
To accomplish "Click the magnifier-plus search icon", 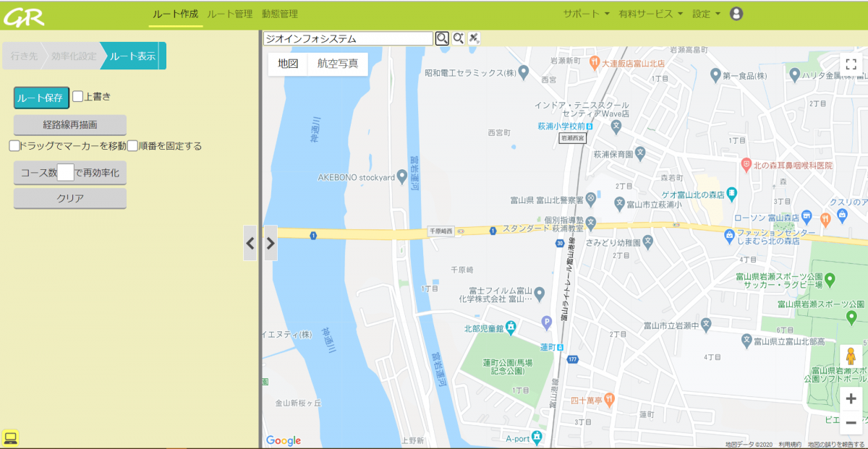I will pyautogui.click(x=459, y=38).
